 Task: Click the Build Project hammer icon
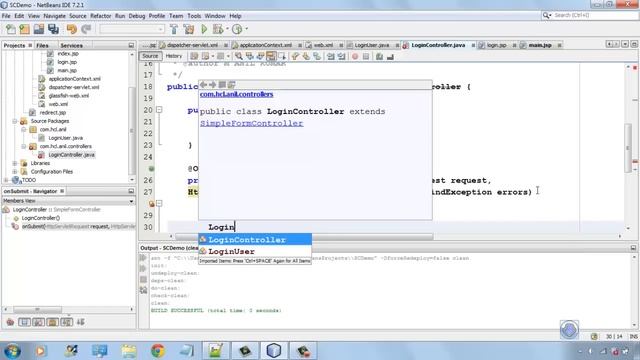point(174,29)
